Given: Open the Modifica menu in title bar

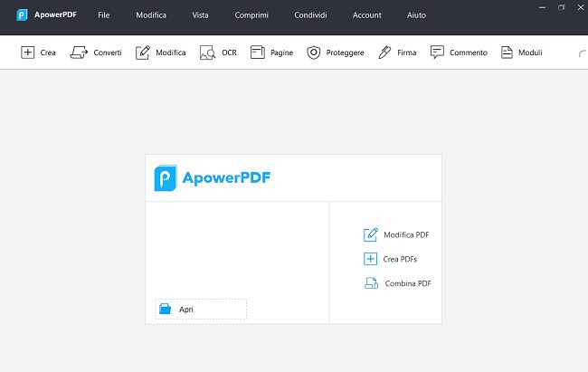Looking at the screenshot, I should click(151, 15).
